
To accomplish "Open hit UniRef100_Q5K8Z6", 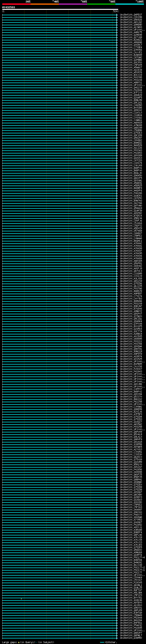I will click(131, 20).
